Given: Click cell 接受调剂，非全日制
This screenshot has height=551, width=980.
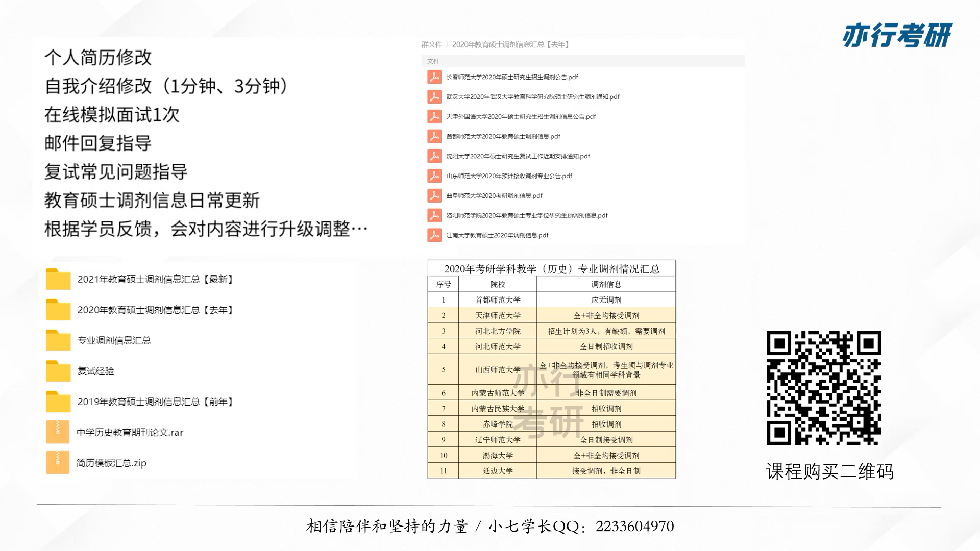Looking at the screenshot, I should [x=606, y=471].
